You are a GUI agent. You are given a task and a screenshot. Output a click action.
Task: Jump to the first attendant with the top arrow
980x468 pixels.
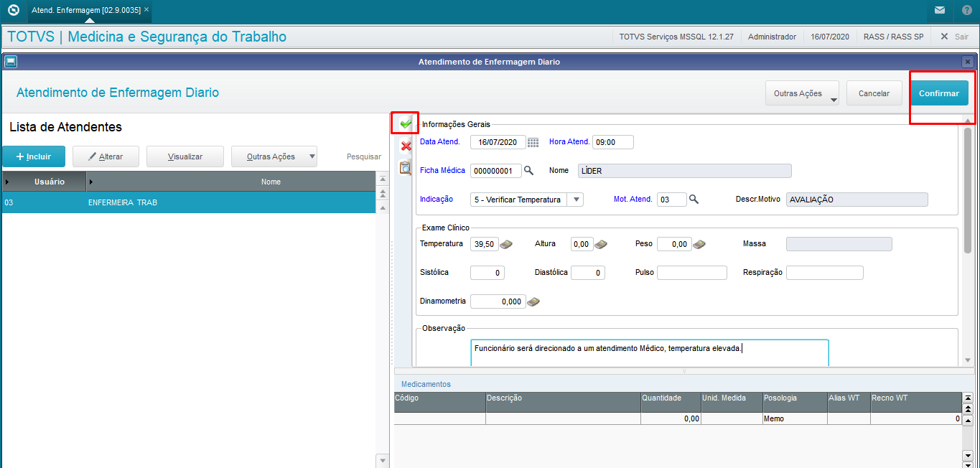383,178
